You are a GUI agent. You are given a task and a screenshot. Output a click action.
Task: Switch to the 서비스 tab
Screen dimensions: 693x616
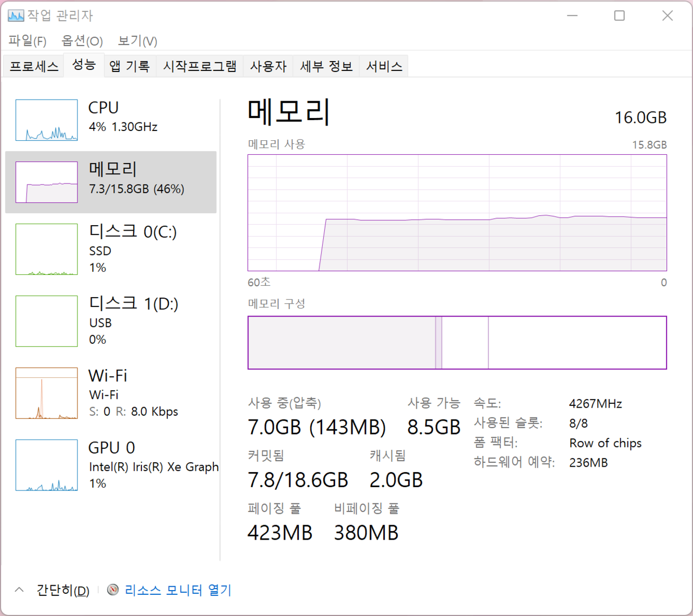click(x=384, y=67)
